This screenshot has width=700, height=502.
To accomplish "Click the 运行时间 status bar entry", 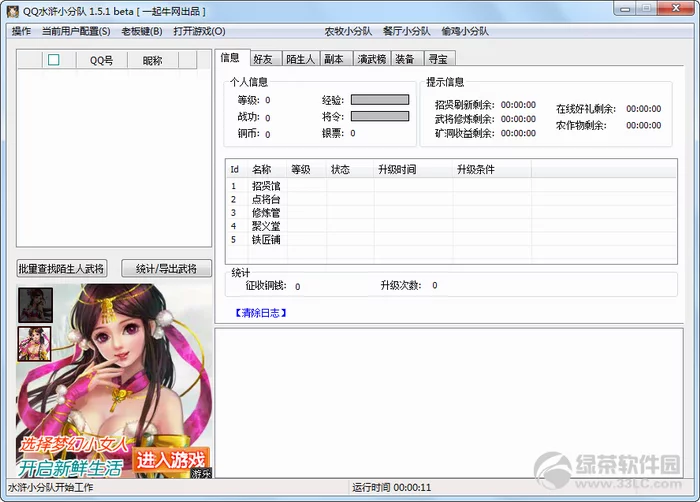I will 392,487.
